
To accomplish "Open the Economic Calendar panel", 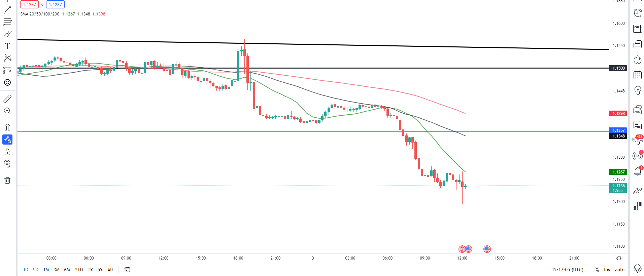I will 638,75.
